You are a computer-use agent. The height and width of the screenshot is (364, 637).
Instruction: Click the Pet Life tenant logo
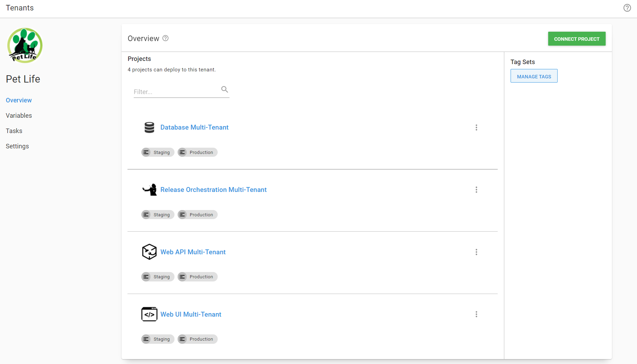(x=25, y=46)
